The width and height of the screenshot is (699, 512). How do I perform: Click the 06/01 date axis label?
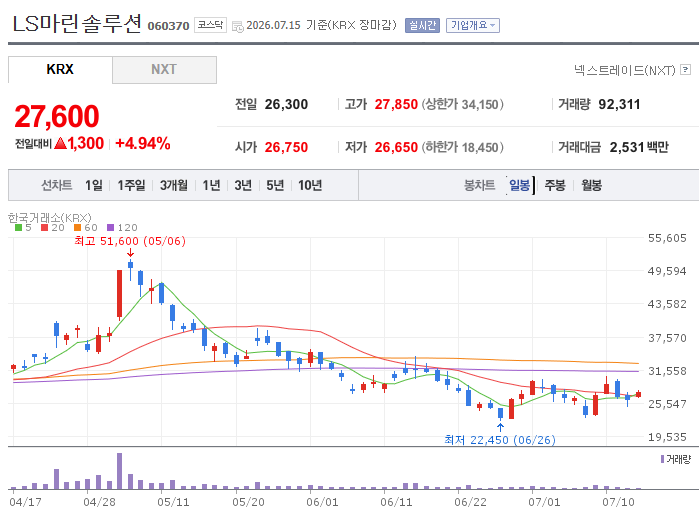click(x=322, y=502)
